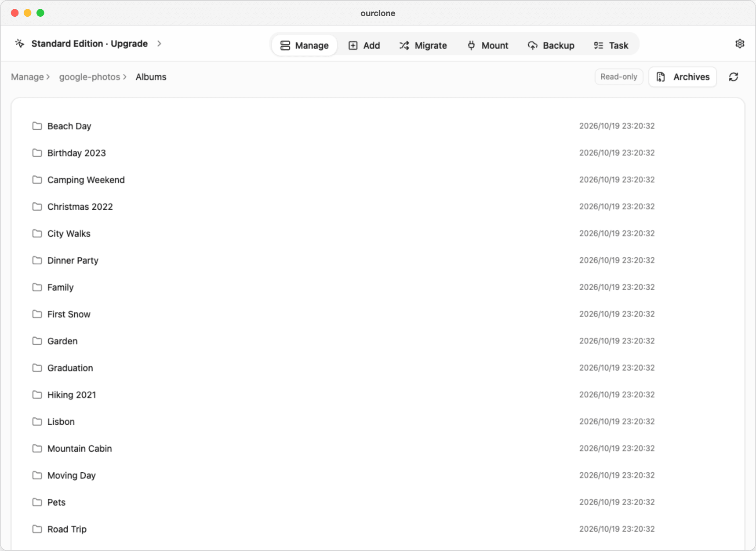Open the Add tab
The height and width of the screenshot is (551, 756).
[364, 45]
